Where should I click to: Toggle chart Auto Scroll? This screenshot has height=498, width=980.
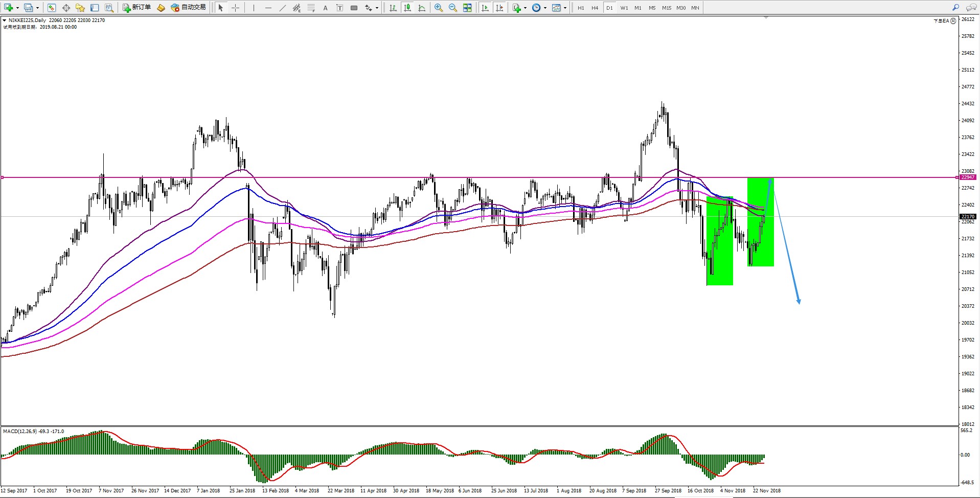coord(485,8)
